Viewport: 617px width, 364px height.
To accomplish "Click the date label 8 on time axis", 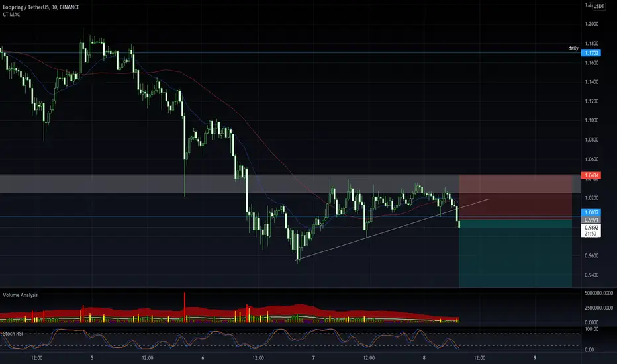I will [x=424, y=358].
